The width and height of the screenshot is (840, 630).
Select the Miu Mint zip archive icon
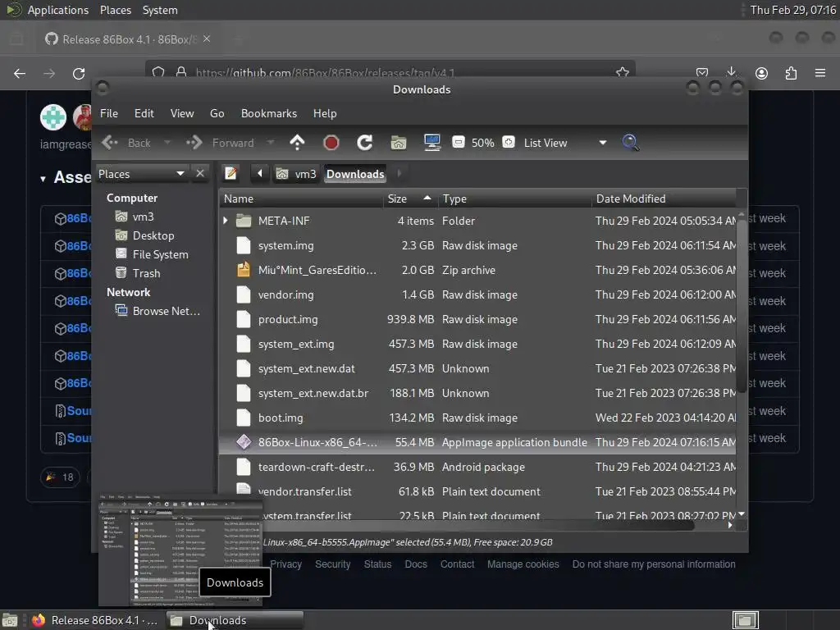click(x=244, y=269)
